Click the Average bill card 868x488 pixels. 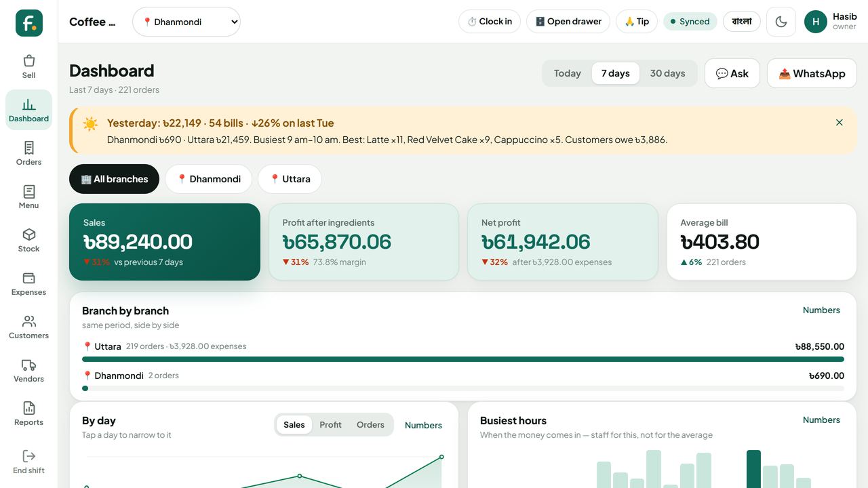tap(762, 242)
